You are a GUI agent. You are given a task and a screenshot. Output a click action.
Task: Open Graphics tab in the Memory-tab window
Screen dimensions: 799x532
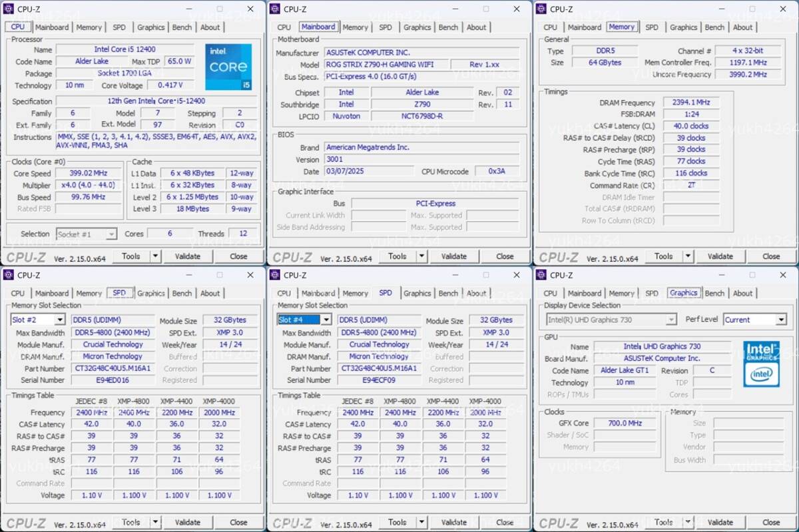click(684, 27)
